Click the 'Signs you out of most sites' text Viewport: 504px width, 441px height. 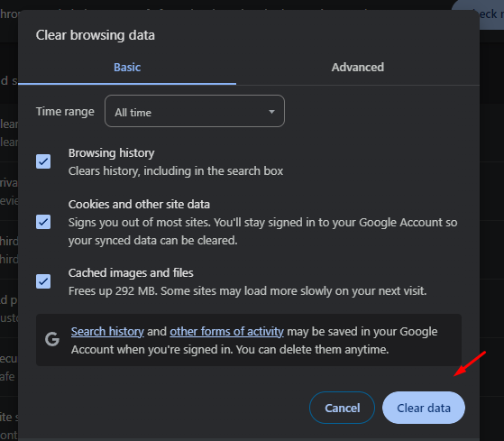tap(262, 232)
